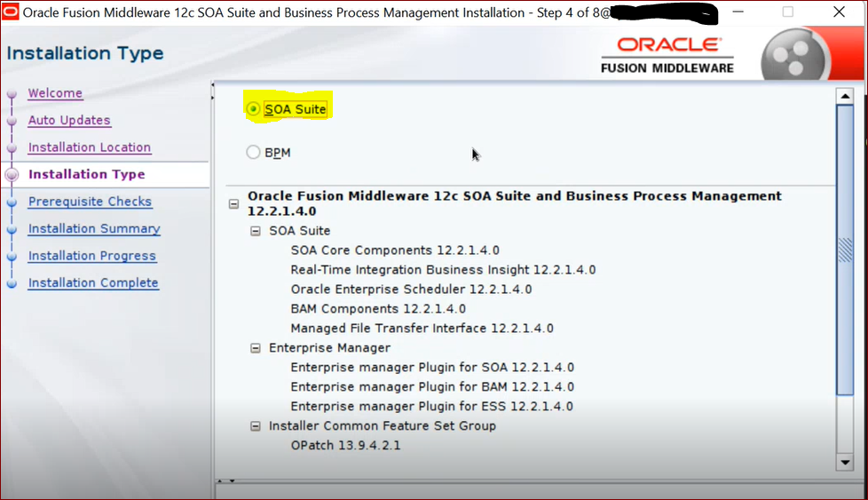
Task: Collapse the SOA Suite tree node
Action: (256, 231)
